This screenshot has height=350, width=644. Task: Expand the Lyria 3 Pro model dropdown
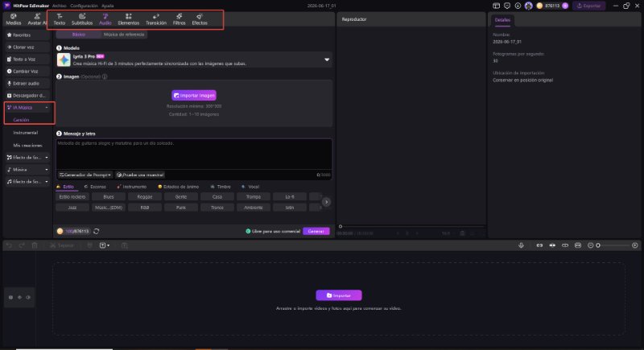(327, 60)
